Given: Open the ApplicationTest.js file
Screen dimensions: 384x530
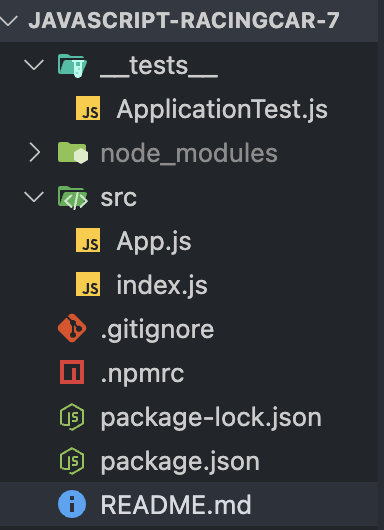Looking at the screenshot, I should 222,110.
